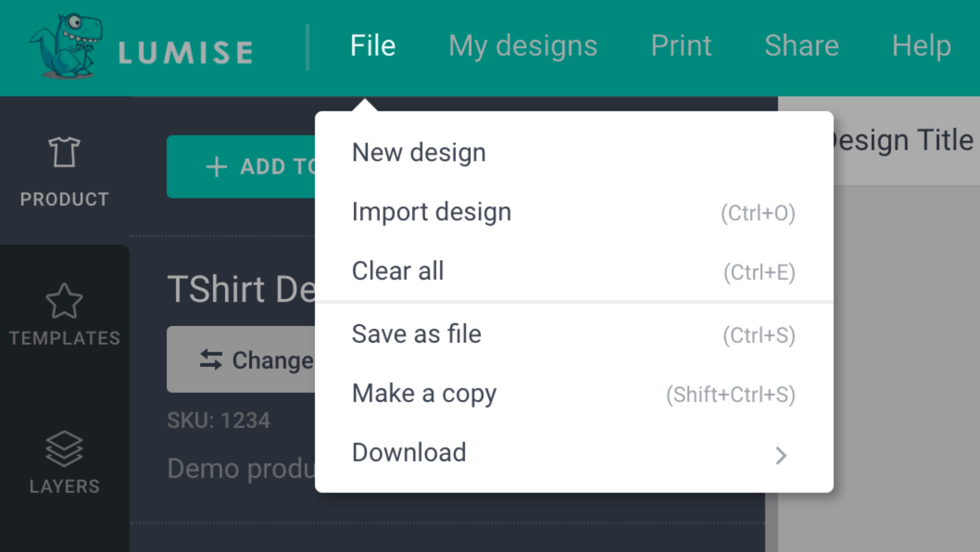Open the Product t-shirt icon panel

click(x=64, y=152)
